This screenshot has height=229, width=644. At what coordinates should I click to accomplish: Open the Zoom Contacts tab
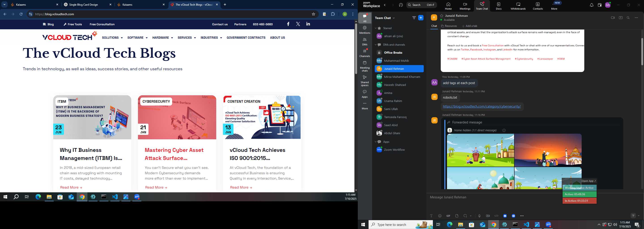(x=538, y=6)
